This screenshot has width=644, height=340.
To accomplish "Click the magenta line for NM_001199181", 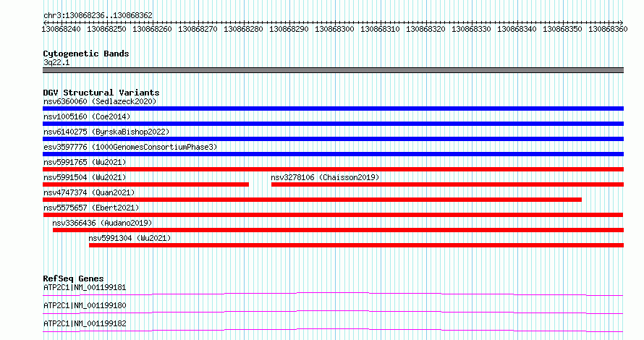I will pyautogui.click(x=333, y=294).
